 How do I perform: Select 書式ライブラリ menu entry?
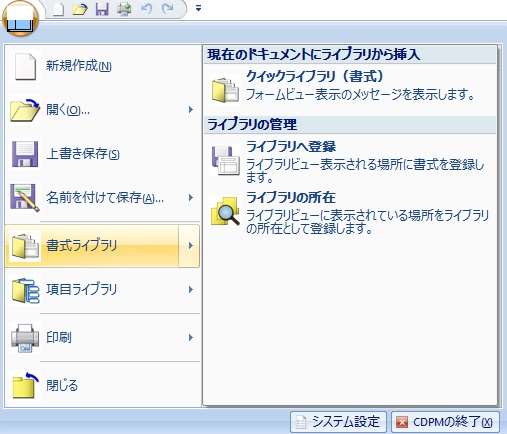102,246
